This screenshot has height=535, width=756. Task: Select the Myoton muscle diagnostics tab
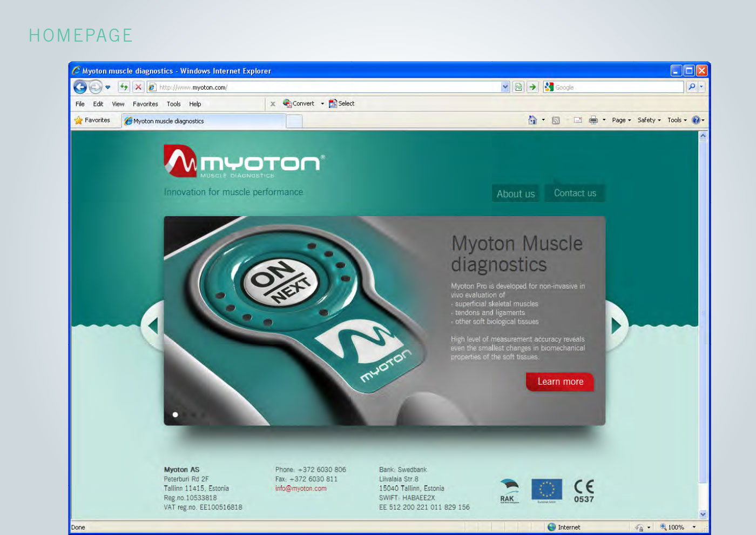204,121
